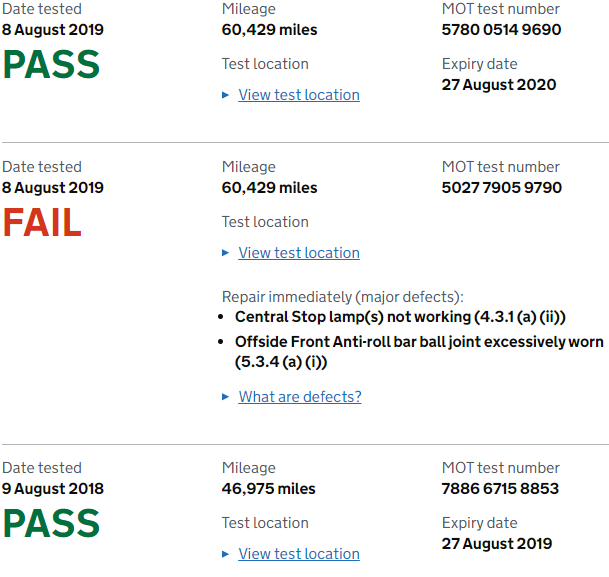Expand the triangle beside the 2018 test location
Screen dimensions: 609x577
(x=226, y=554)
